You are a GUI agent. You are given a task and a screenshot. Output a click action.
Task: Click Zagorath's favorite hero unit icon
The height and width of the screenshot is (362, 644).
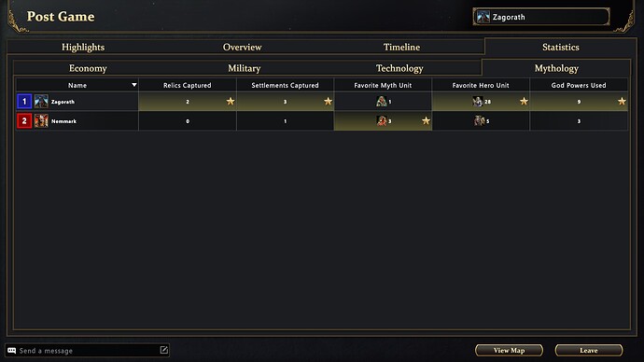478,101
